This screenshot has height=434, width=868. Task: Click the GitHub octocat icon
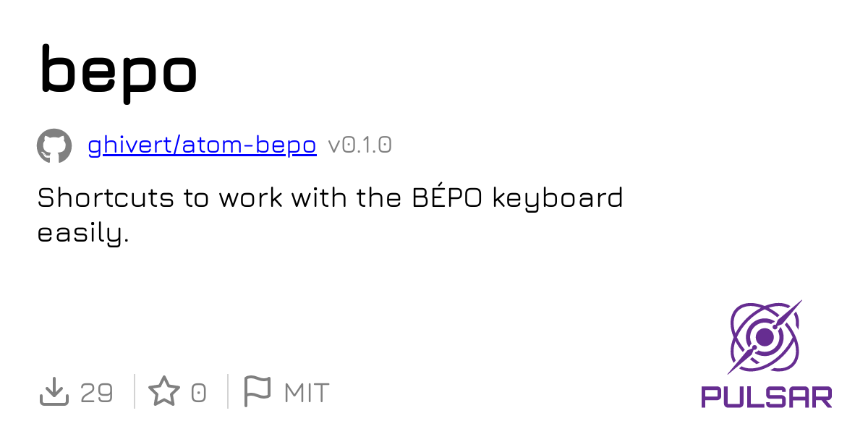[54, 146]
